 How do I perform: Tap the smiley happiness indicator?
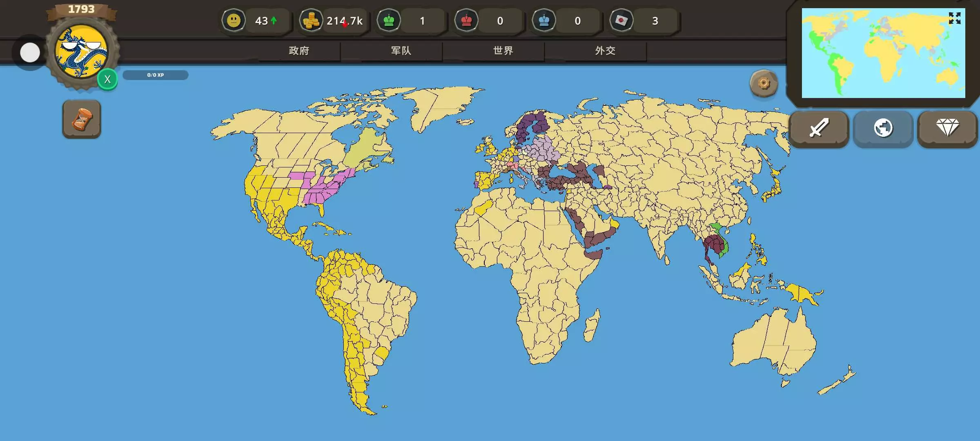[234, 20]
